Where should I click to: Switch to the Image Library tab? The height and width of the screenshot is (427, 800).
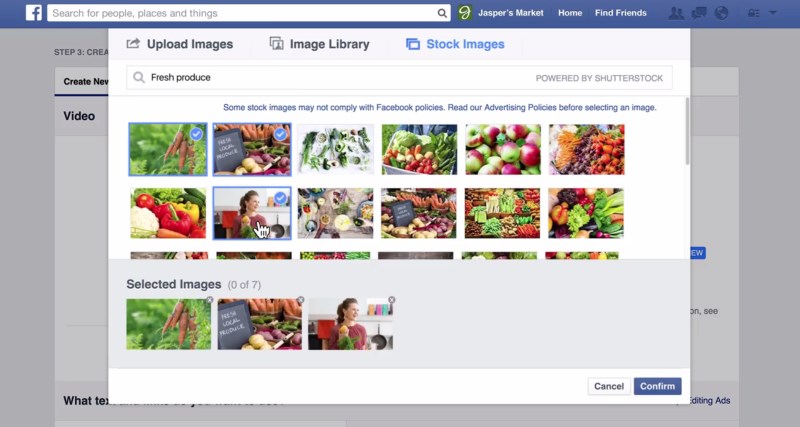coord(319,44)
